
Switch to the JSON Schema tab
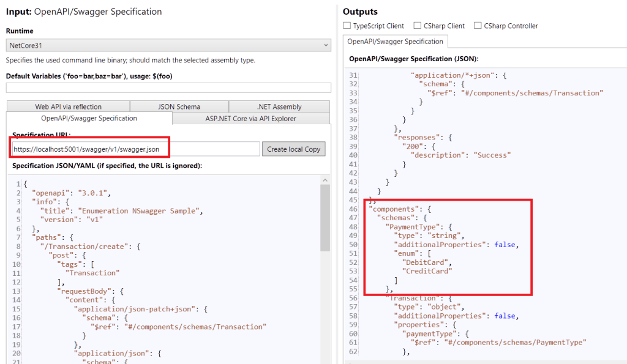[x=179, y=106]
